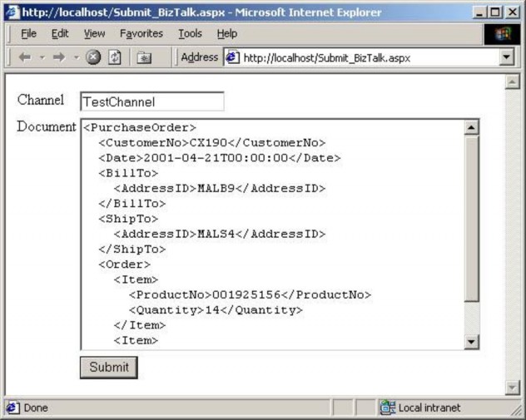Click the Refresh page icon
Image resolution: width=526 pixels, height=420 pixels.
coord(115,57)
